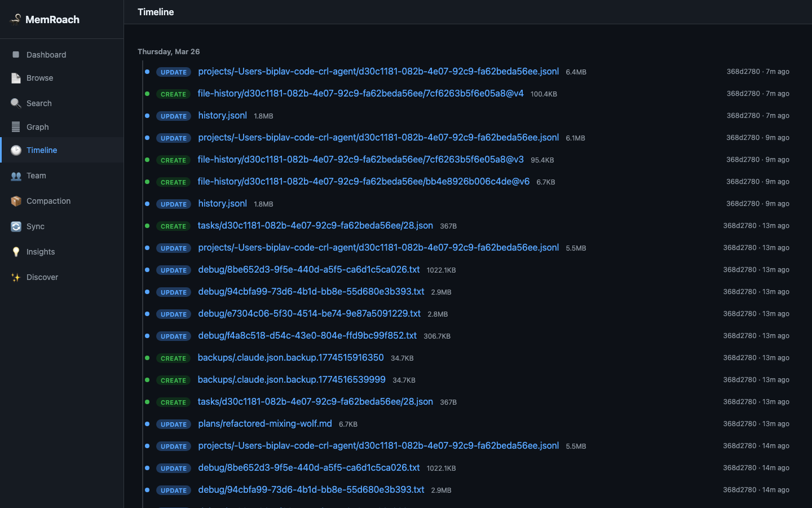
Task: Click the UPDATE badge on plans/refactored-mixing-wolf.md
Action: point(174,424)
